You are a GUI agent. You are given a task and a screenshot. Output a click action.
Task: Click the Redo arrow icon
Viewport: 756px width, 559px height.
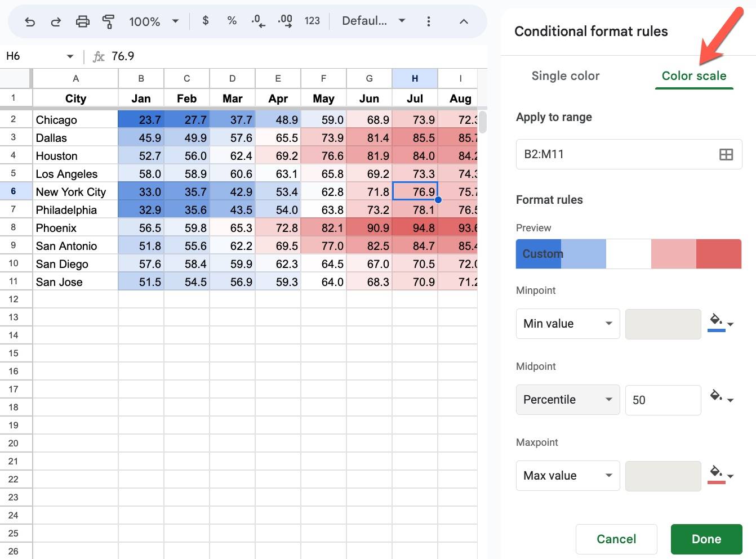(56, 21)
